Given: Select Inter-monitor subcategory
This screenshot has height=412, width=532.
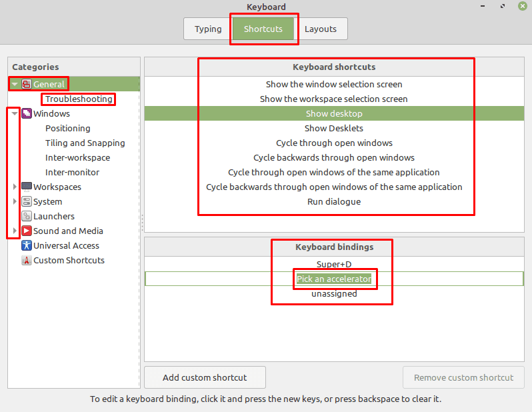Looking at the screenshot, I should [72, 172].
